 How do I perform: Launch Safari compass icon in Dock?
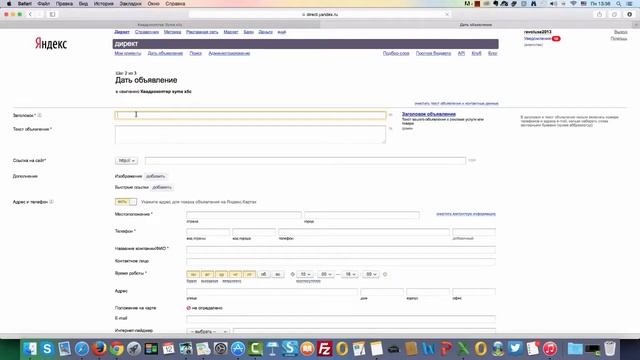point(82,349)
